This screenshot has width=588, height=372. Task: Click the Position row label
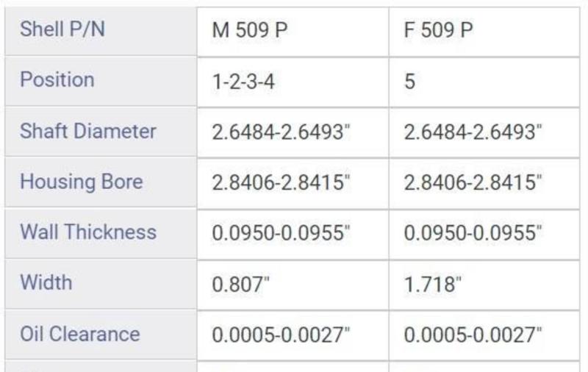point(57,79)
